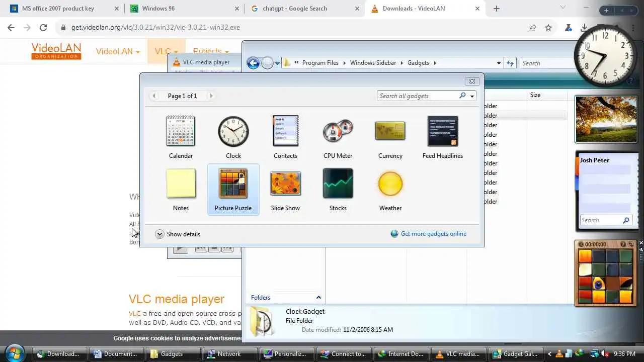Switch to chatgpt Google Search tab
Screen dimensions: 644x362
click(x=305, y=9)
